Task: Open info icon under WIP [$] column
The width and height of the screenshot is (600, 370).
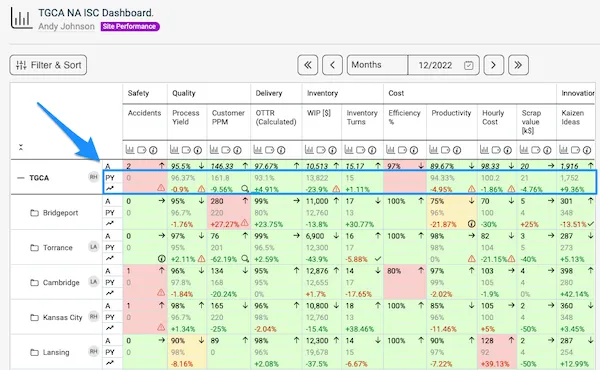Action: (x=332, y=150)
